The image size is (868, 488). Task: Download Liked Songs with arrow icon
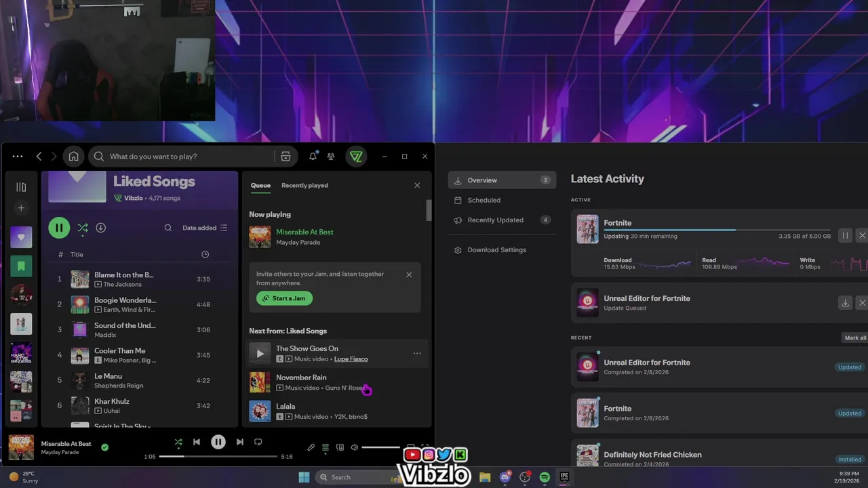pyautogui.click(x=100, y=228)
